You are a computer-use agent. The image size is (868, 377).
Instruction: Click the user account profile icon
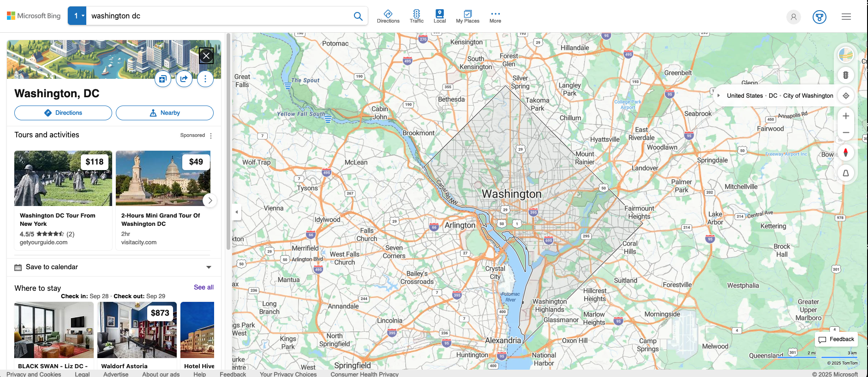coord(794,17)
